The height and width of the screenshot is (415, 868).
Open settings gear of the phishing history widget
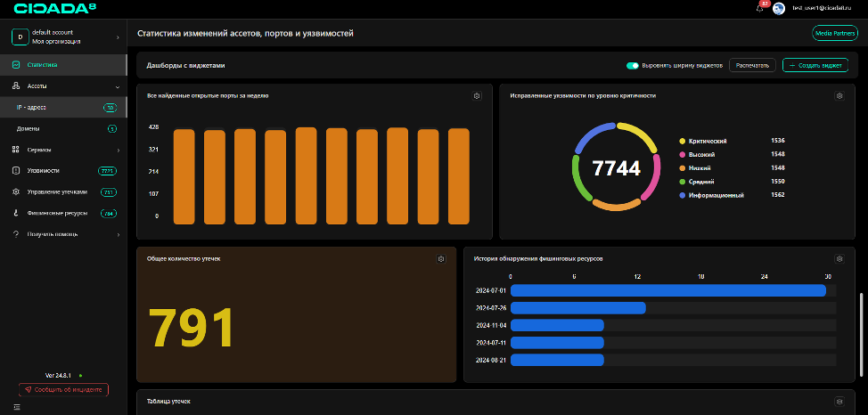(839, 258)
